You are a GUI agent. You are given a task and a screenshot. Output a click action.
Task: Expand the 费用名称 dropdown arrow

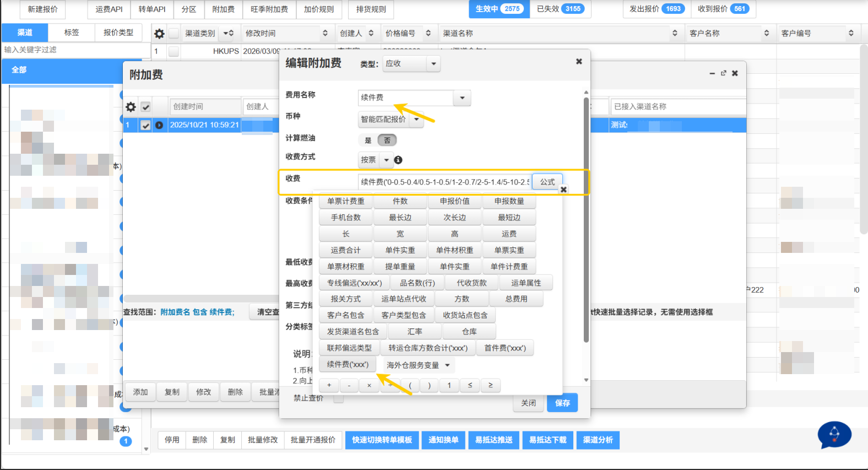coord(462,98)
